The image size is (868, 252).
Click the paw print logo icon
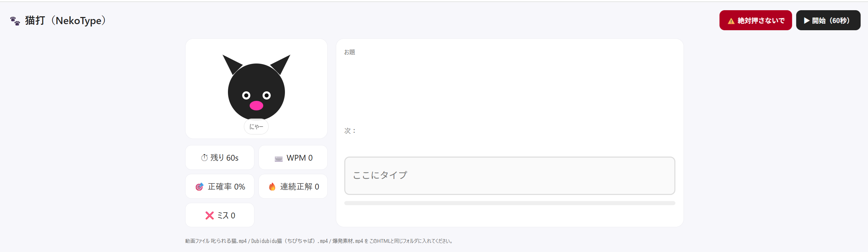pos(15,21)
